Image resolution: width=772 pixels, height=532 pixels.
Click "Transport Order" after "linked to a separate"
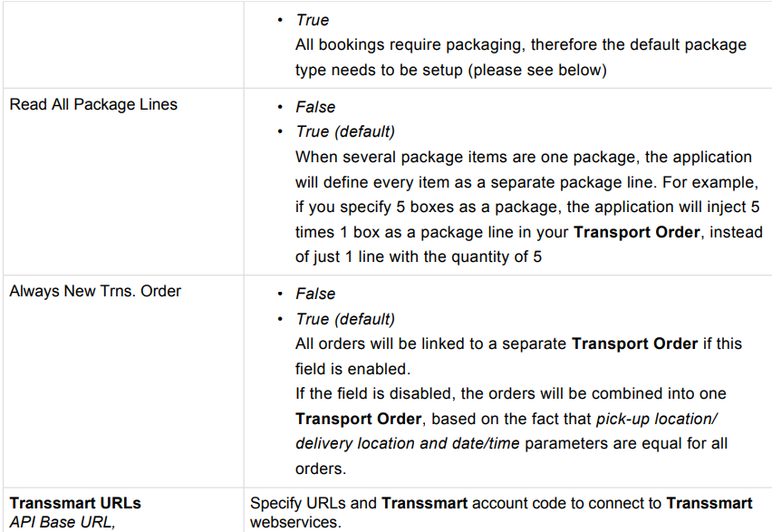click(x=634, y=344)
